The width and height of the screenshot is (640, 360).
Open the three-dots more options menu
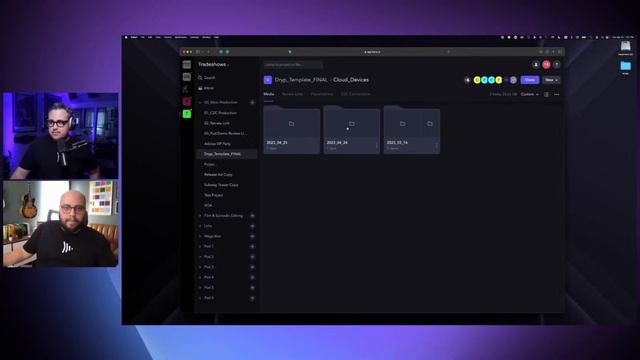(x=557, y=94)
